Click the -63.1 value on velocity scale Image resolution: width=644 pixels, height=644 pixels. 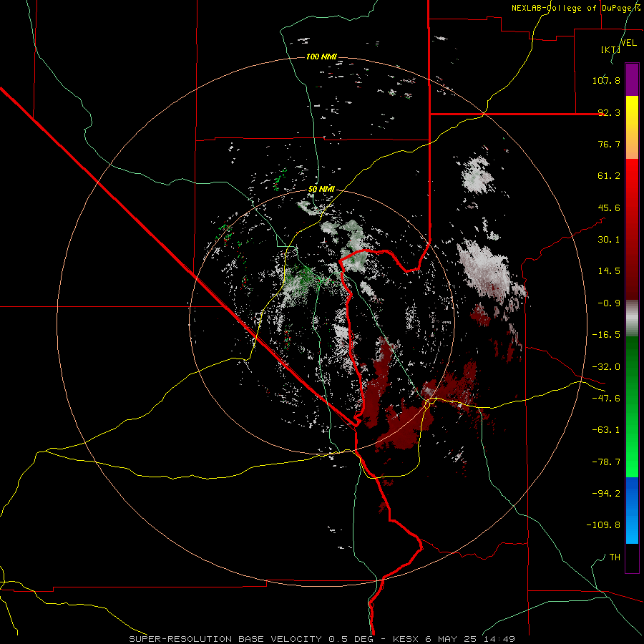(606, 430)
